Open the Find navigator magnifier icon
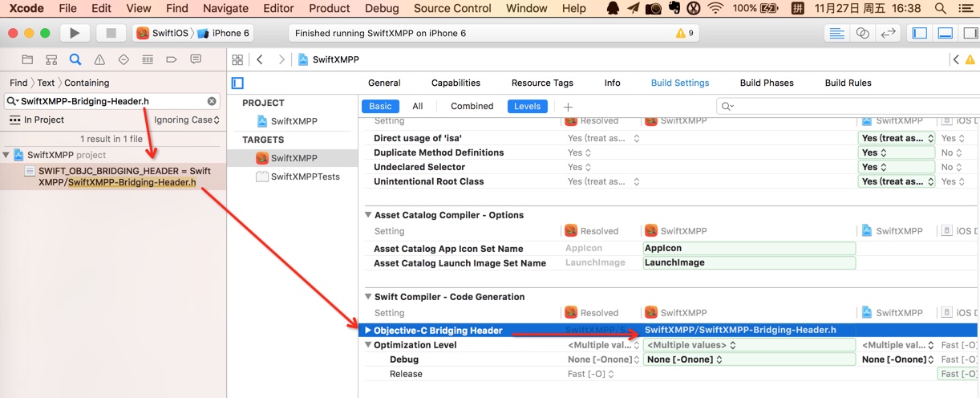 (75, 59)
